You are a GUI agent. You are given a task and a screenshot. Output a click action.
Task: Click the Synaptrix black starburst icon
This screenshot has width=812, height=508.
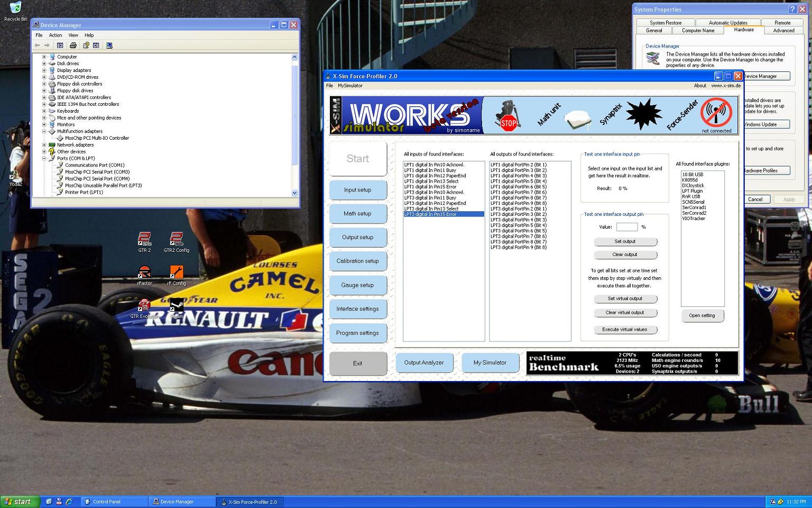tap(643, 114)
